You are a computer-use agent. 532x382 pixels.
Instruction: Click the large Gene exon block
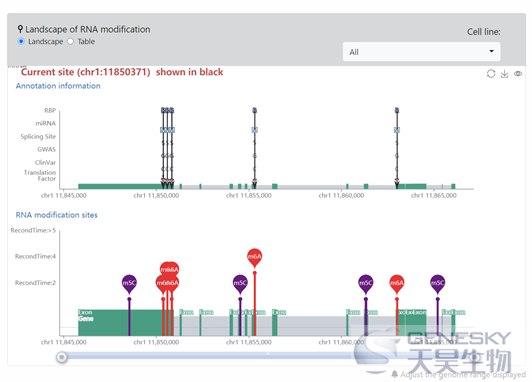coord(120,323)
